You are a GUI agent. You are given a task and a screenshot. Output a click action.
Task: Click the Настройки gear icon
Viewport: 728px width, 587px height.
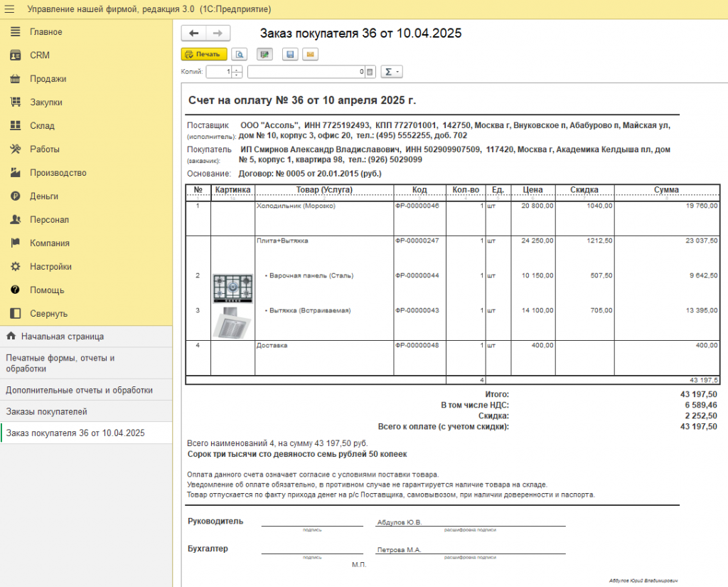(x=16, y=266)
